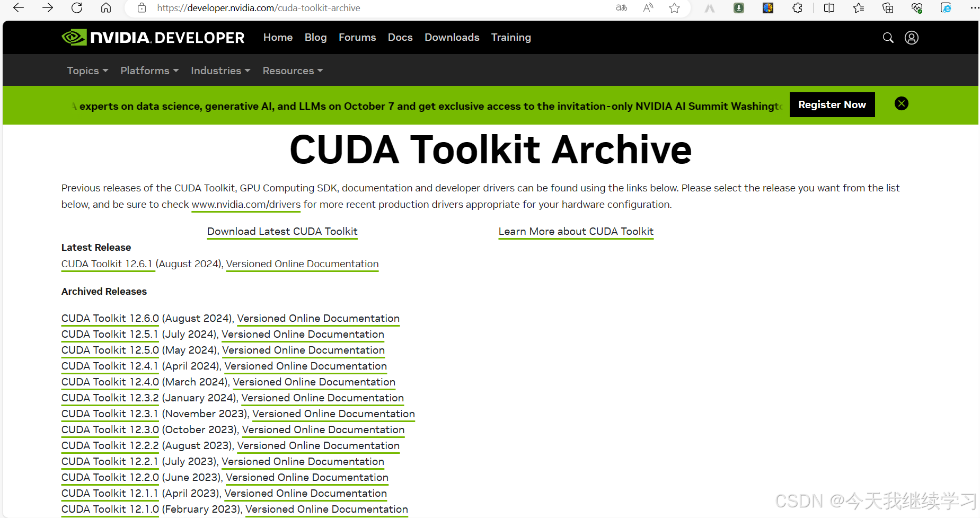Open the browser home page icon
The image size is (980, 518).
tap(106, 8)
